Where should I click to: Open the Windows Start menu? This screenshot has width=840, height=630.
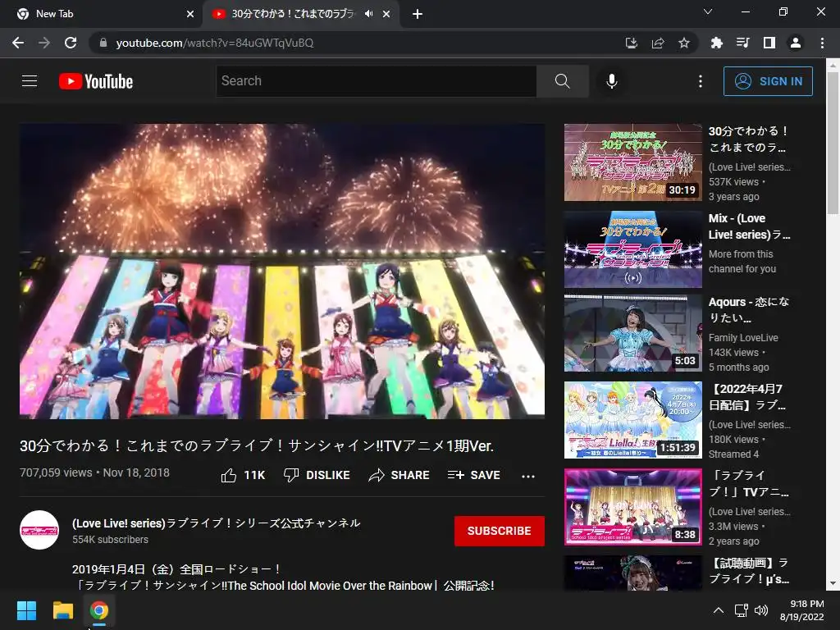pos(26,610)
